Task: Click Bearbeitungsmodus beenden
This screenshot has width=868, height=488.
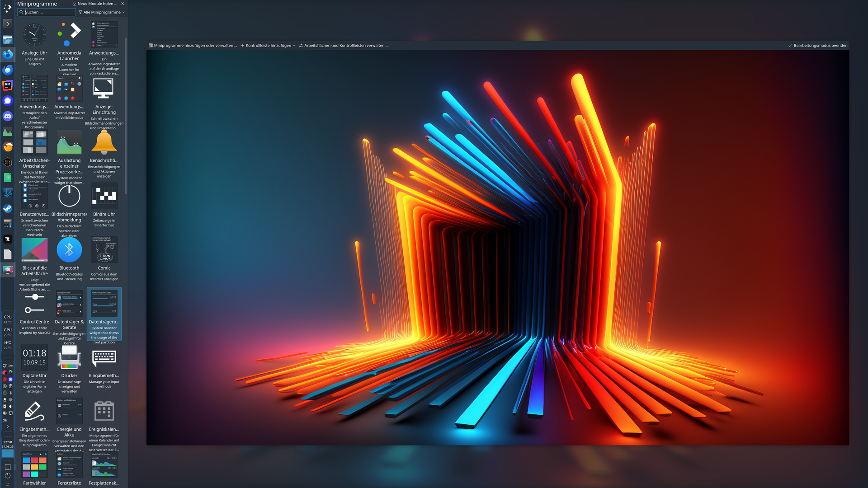Action: pos(818,46)
